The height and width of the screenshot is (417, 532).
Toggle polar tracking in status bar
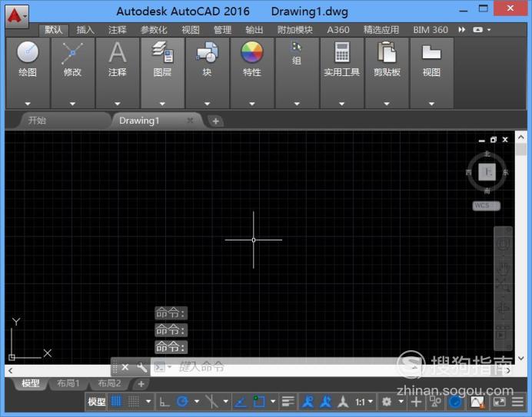pyautogui.click(x=182, y=402)
